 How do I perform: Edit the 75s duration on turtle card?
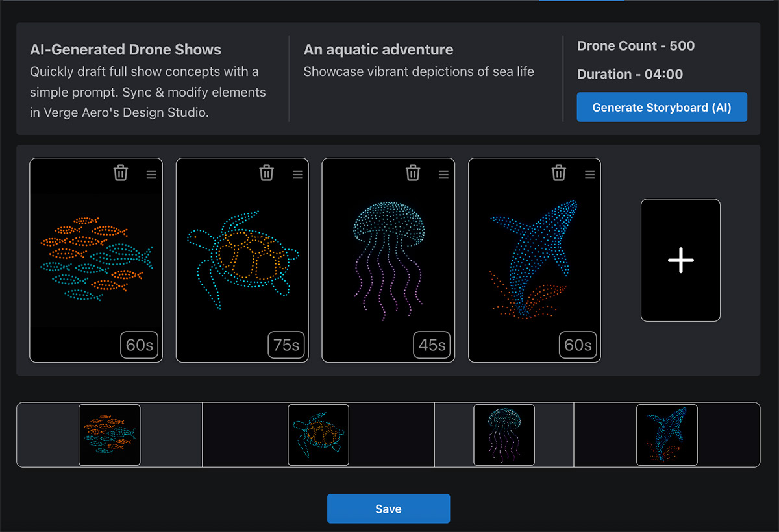(286, 345)
